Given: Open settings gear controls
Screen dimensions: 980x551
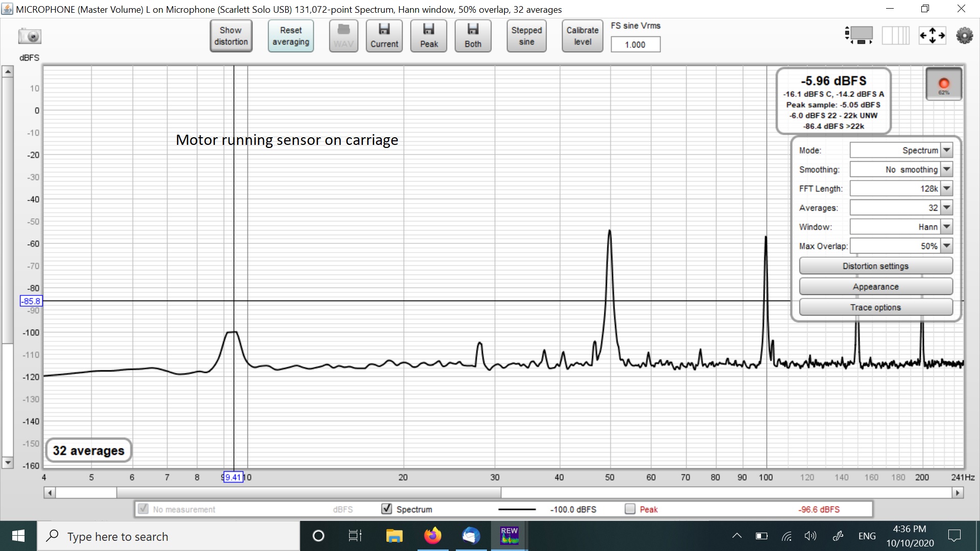Looking at the screenshot, I should click(965, 36).
